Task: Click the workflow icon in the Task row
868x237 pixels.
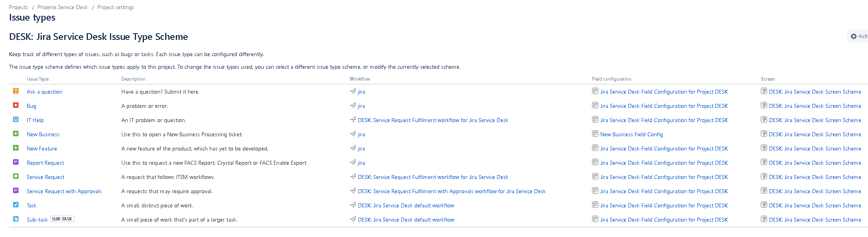Action: tap(353, 205)
